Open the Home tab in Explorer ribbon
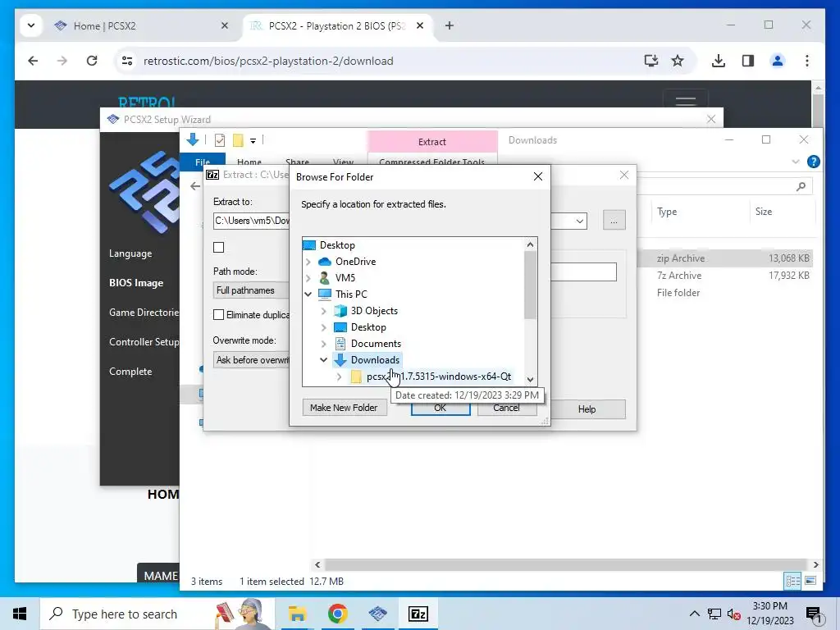 [x=249, y=162]
